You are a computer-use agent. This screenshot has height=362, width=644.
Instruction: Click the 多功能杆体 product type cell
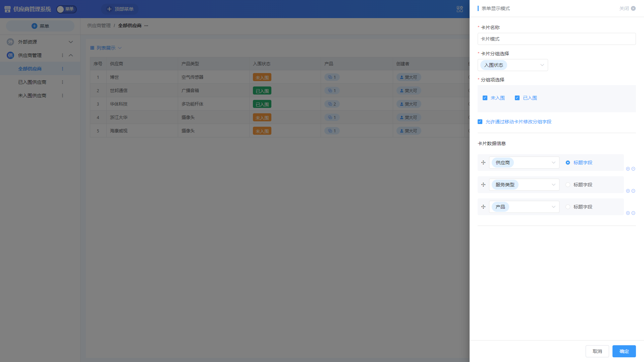(214, 104)
